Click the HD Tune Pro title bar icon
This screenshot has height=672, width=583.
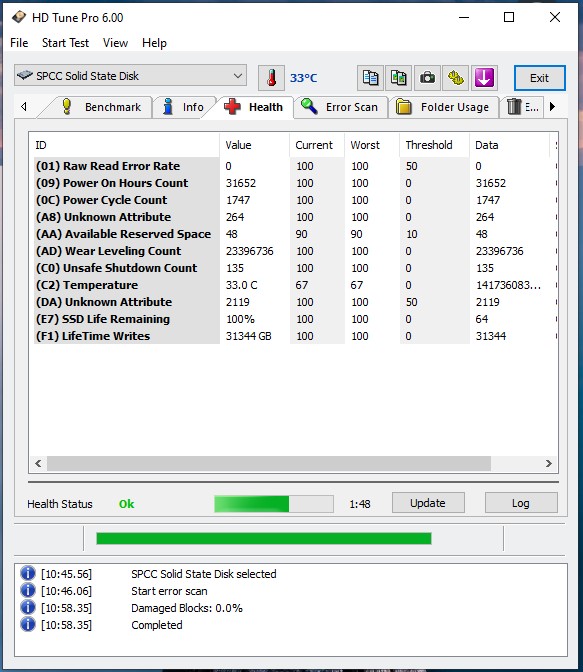[19, 17]
